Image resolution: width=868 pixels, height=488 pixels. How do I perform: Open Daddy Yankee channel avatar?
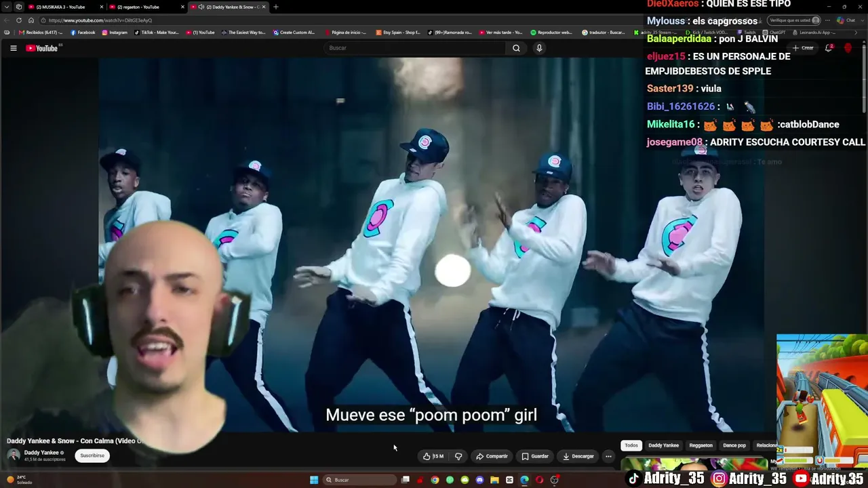click(14, 455)
